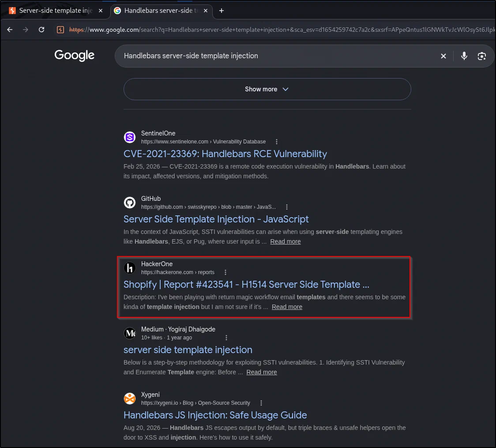This screenshot has width=496, height=448.
Task: Close the Server-side template injection tab
Action: (x=101, y=11)
